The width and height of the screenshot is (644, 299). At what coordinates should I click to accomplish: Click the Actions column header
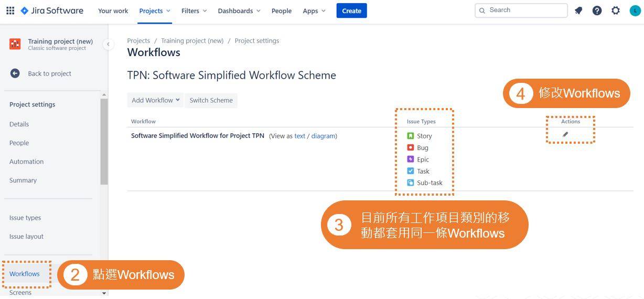click(571, 121)
